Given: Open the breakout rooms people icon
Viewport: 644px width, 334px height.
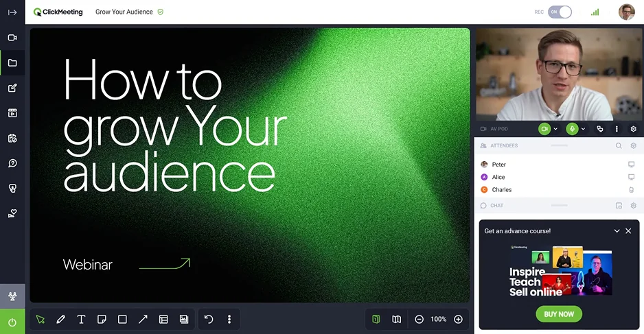Looking at the screenshot, I should point(12,296).
